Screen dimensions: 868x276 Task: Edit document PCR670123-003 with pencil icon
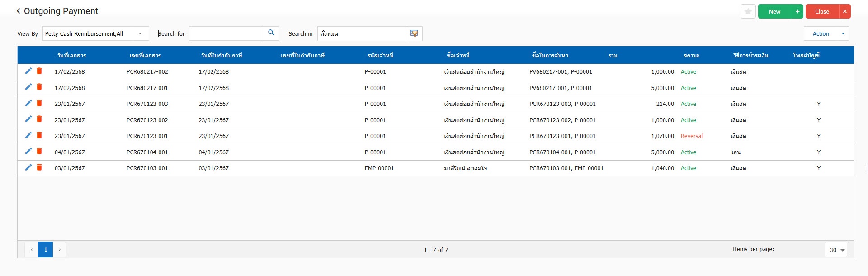coord(28,103)
